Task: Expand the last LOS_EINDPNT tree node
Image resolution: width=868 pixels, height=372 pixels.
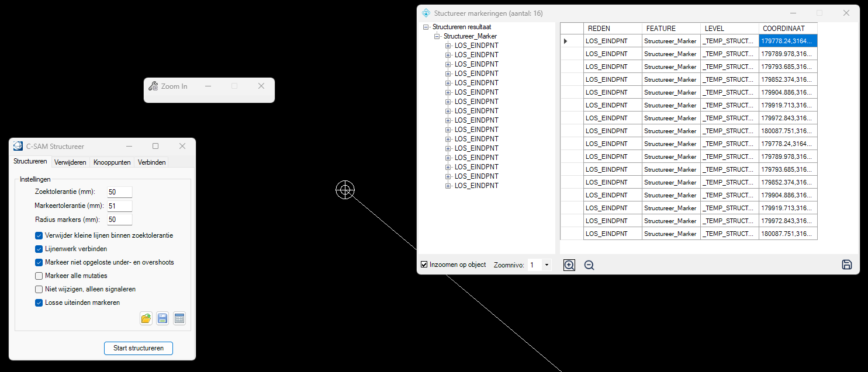Action: point(448,186)
